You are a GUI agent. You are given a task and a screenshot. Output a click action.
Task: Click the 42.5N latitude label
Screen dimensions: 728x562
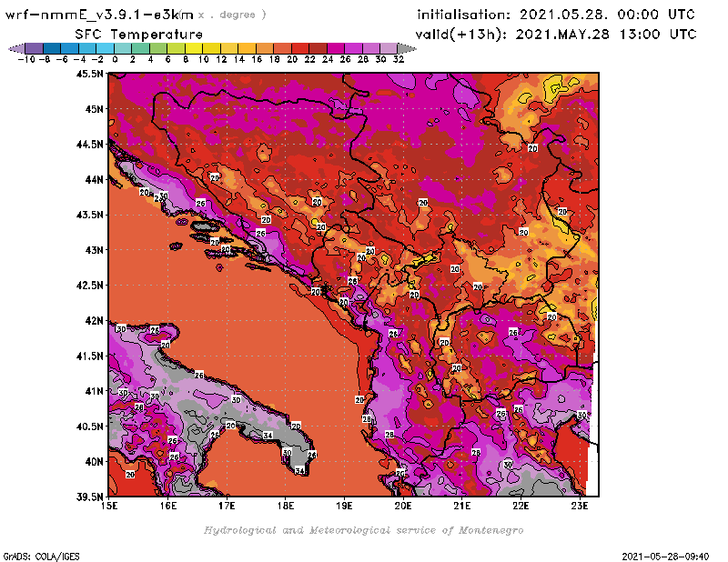[90, 285]
